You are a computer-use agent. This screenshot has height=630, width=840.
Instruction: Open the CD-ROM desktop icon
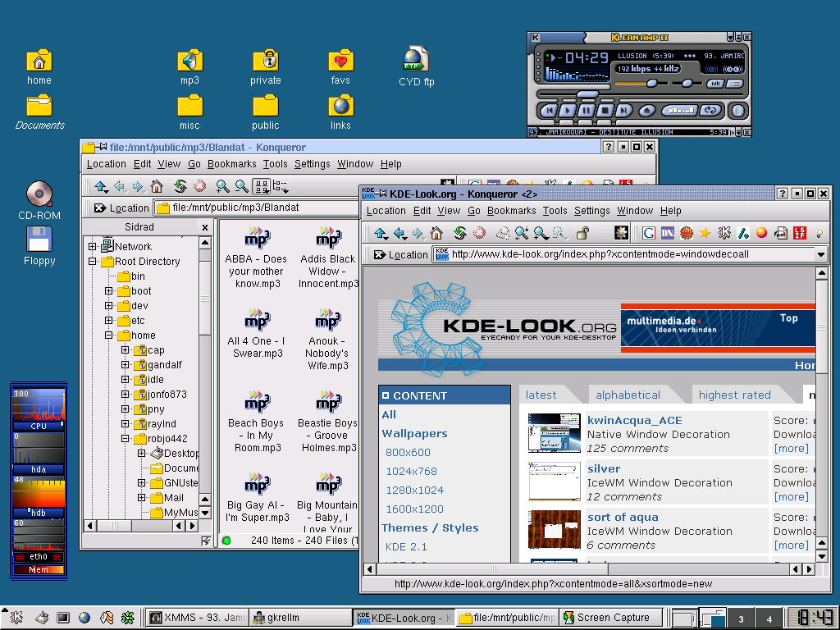point(39,201)
